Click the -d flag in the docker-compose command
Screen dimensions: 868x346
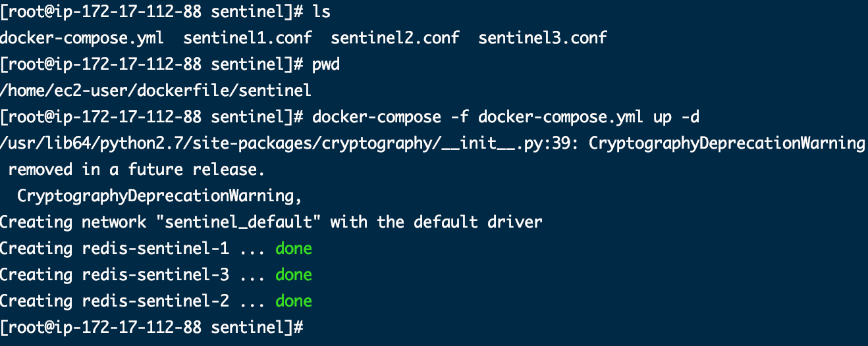pos(690,116)
